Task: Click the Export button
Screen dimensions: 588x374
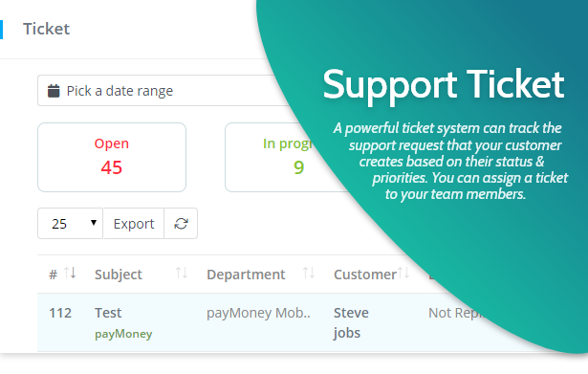Action: 134,224
